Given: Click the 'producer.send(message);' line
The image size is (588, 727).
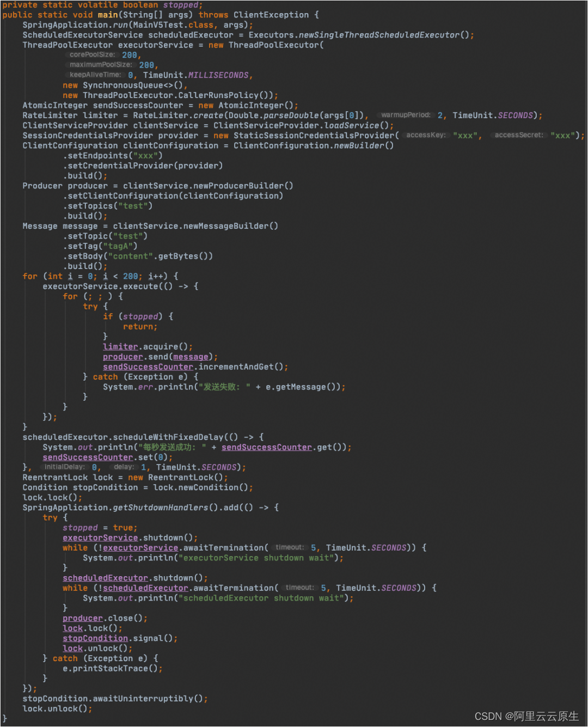Looking at the screenshot, I should pos(161,357).
